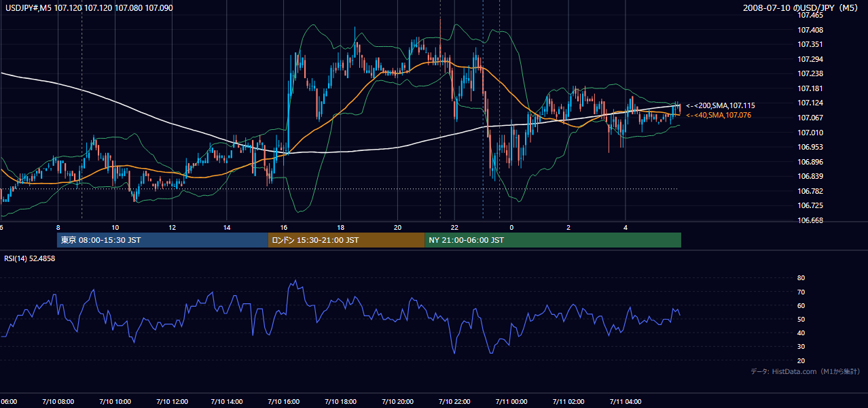Viewport: 868px width, 408px height.
Task: Click the 40 SMA 107.076 label
Action: pos(718,116)
